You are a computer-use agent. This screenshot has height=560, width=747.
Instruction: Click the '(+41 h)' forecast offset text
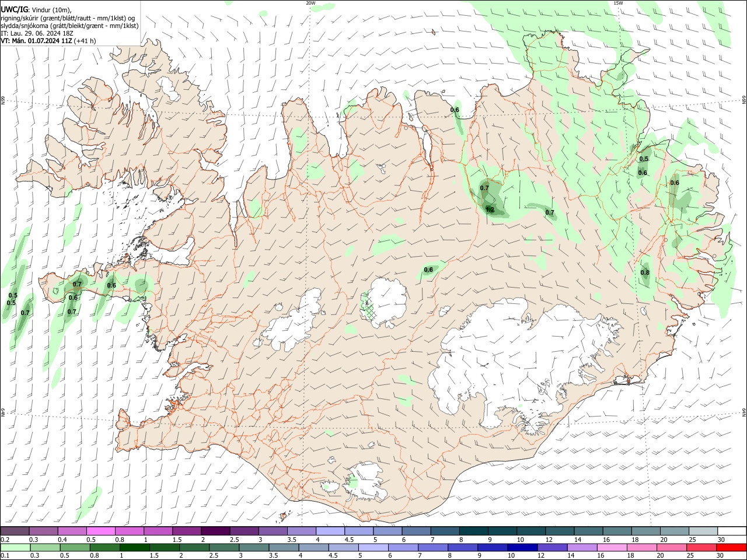tap(85, 41)
